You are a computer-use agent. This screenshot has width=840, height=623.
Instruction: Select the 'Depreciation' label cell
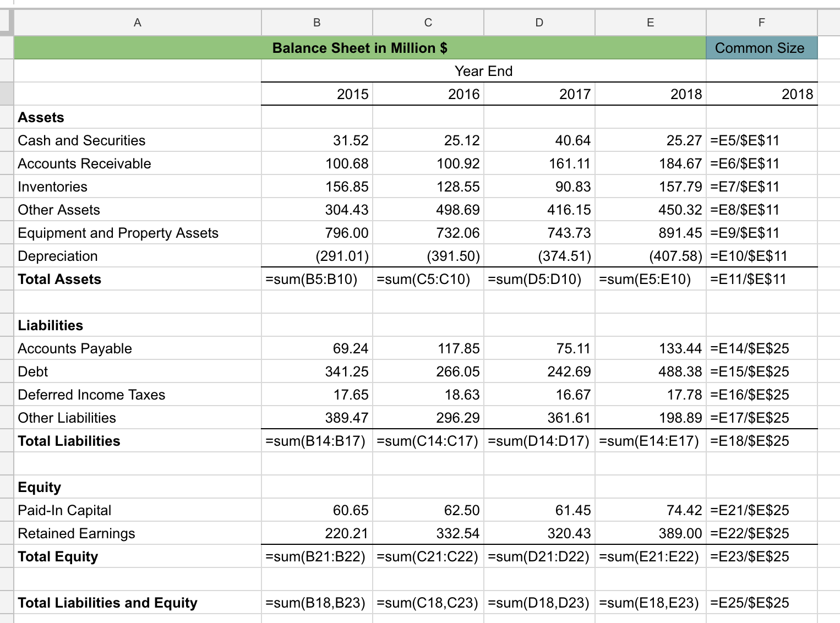(x=138, y=256)
